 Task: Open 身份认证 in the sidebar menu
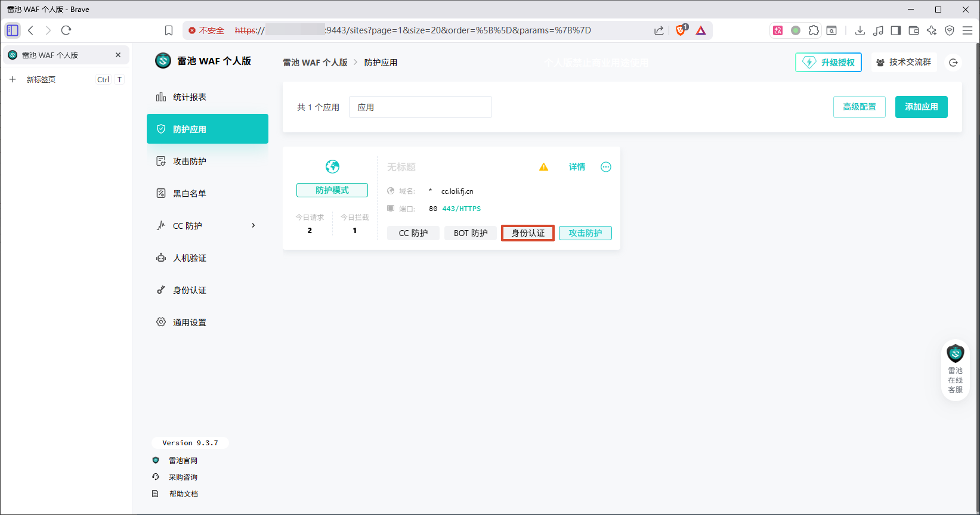coord(208,290)
